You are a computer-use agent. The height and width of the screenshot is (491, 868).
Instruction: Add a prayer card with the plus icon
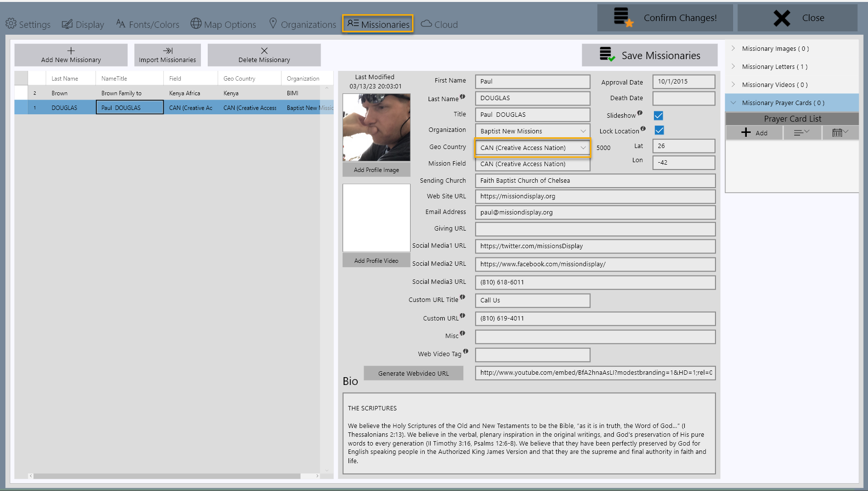(746, 132)
